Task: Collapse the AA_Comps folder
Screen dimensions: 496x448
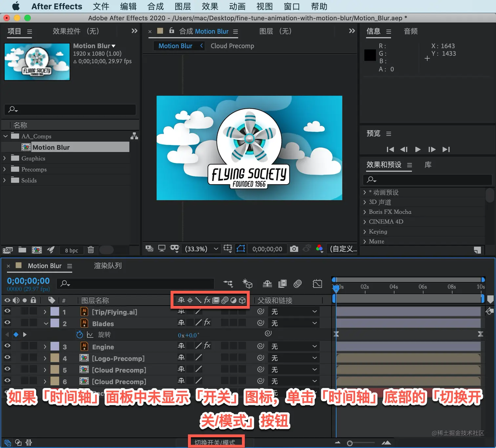Action: tap(6, 136)
